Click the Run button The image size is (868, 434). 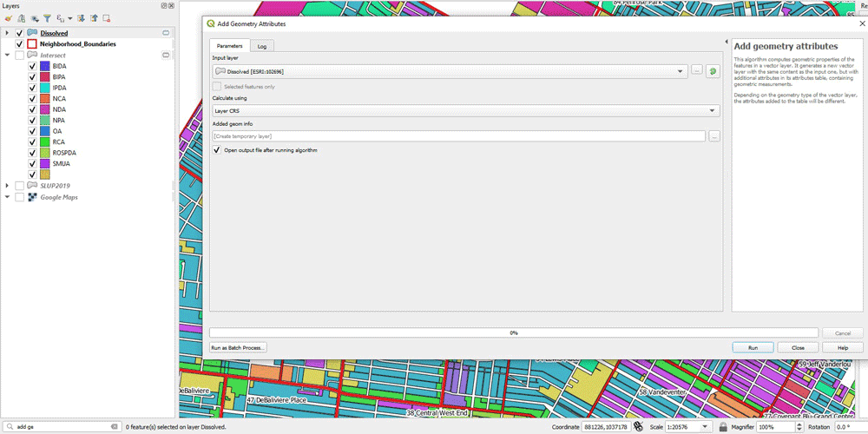pyautogui.click(x=753, y=348)
